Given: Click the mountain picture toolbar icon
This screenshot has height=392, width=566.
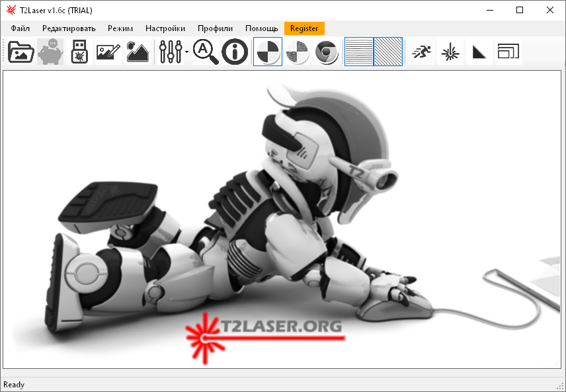Looking at the screenshot, I should (x=138, y=52).
